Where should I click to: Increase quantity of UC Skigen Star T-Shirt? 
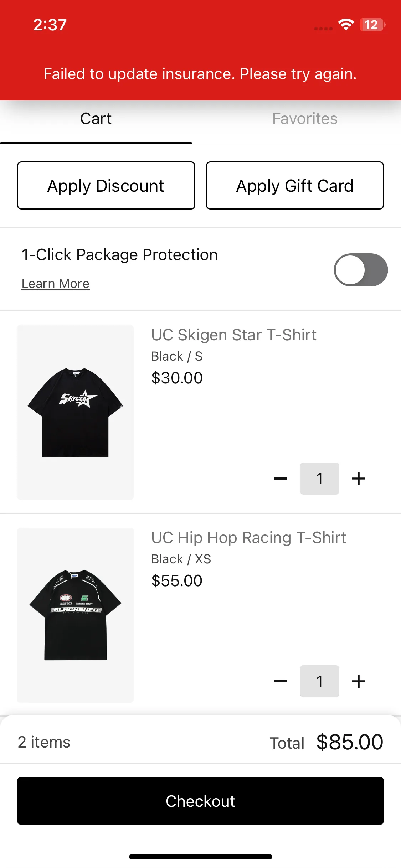(359, 479)
